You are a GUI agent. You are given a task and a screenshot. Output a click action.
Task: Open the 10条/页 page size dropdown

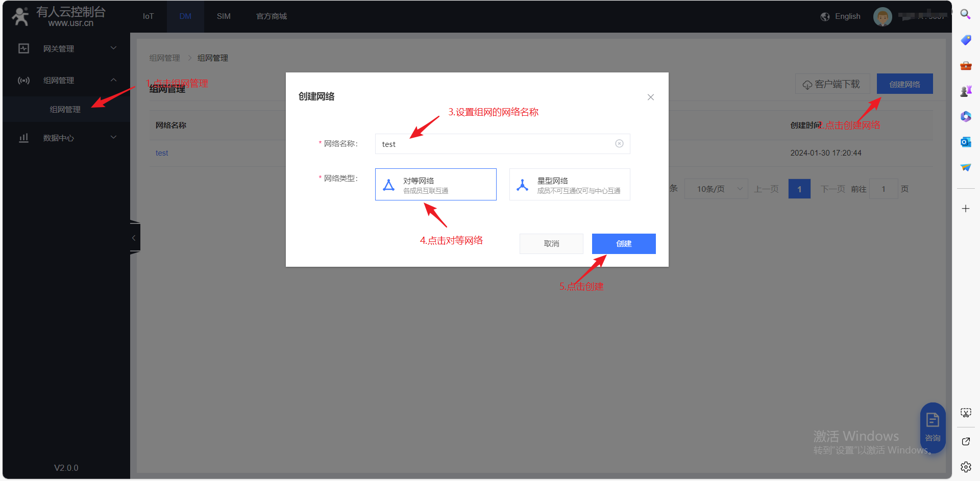pyautogui.click(x=716, y=189)
